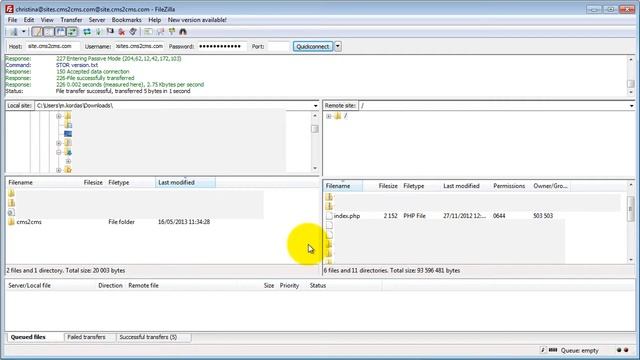Open the Local site path dropdown
This screenshot has width=640, height=360.
pyautogui.click(x=316, y=106)
